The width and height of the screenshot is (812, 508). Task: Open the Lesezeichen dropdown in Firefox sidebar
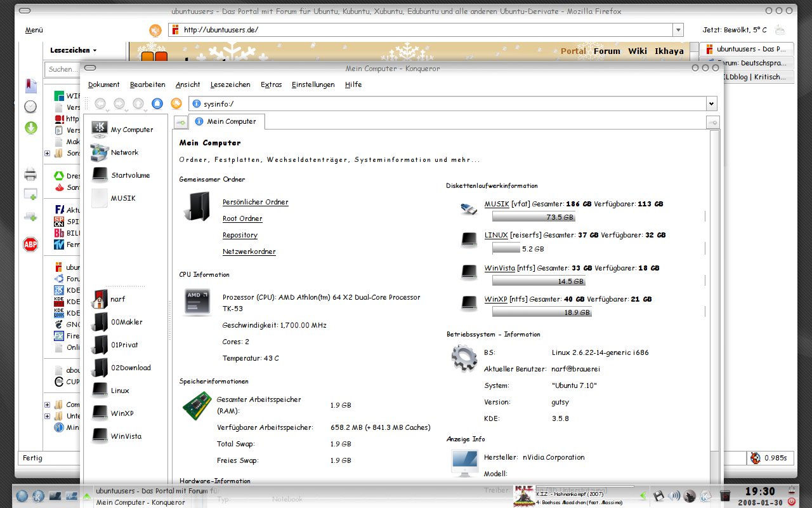pos(74,50)
